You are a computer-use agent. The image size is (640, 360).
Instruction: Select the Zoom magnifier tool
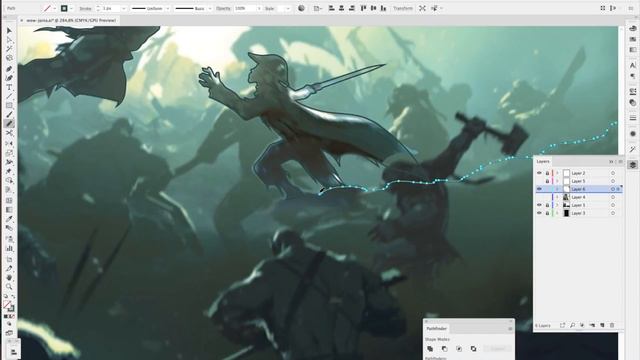coord(9,287)
